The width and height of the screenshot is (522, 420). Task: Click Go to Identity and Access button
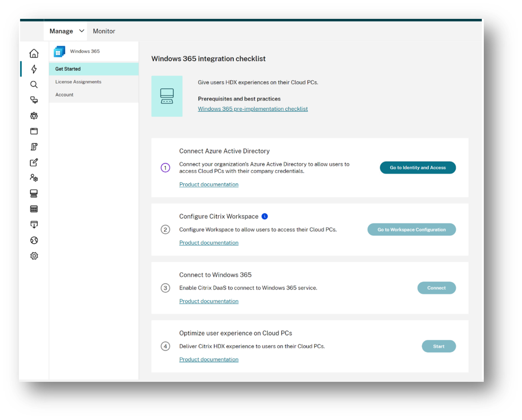[x=417, y=168]
